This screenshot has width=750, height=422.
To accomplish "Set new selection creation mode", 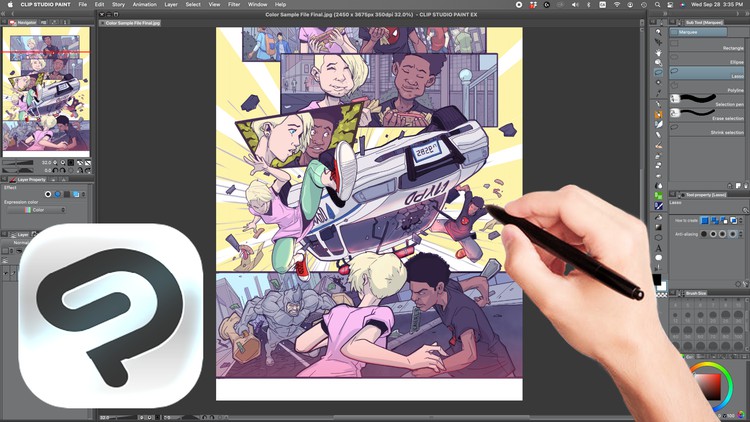I will coord(705,221).
